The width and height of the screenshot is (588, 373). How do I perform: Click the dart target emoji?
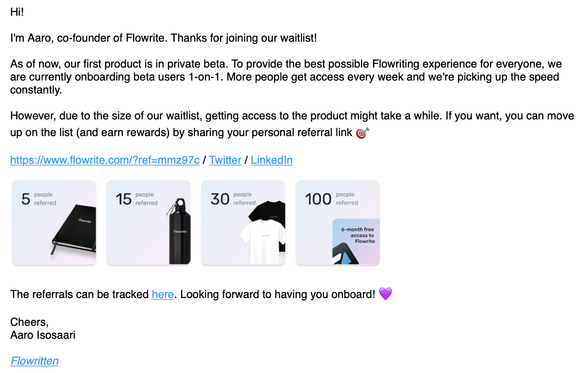(x=363, y=133)
